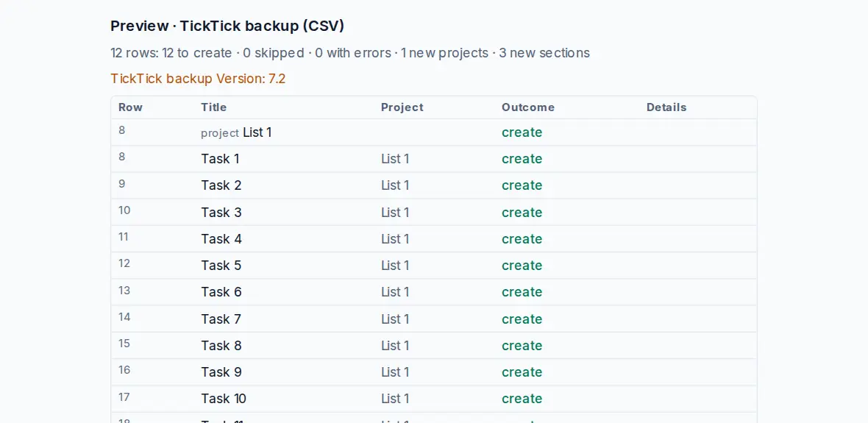868x423 pixels.
Task: Click the create outcome for Task 2
Action: [x=522, y=185]
